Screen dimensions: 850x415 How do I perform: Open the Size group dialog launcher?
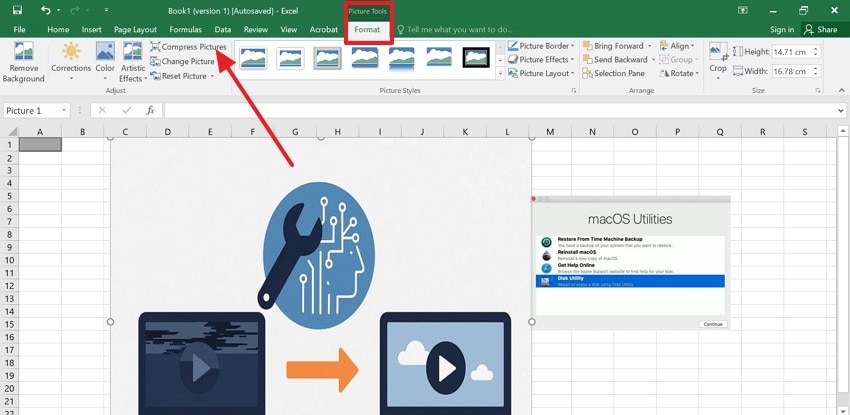point(817,90)
